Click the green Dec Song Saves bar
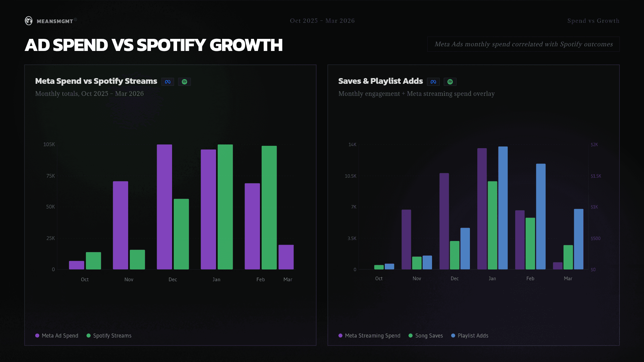 (454, 255)
